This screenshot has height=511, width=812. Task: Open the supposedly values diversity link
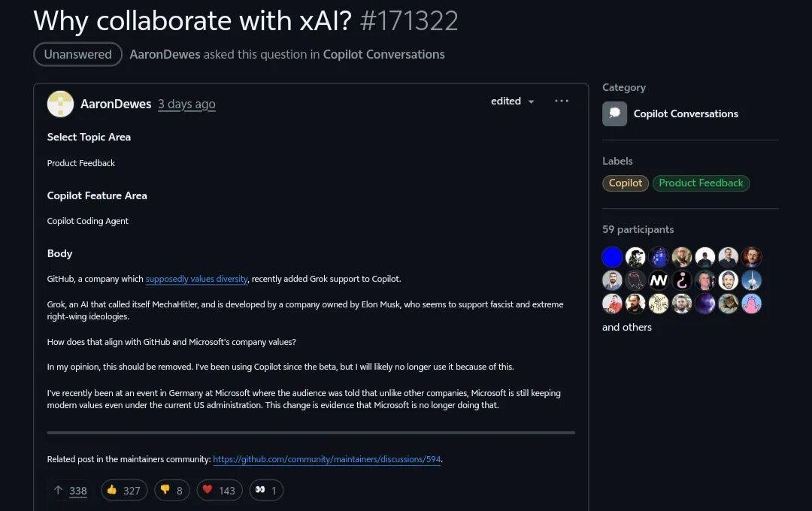(197, 279)
